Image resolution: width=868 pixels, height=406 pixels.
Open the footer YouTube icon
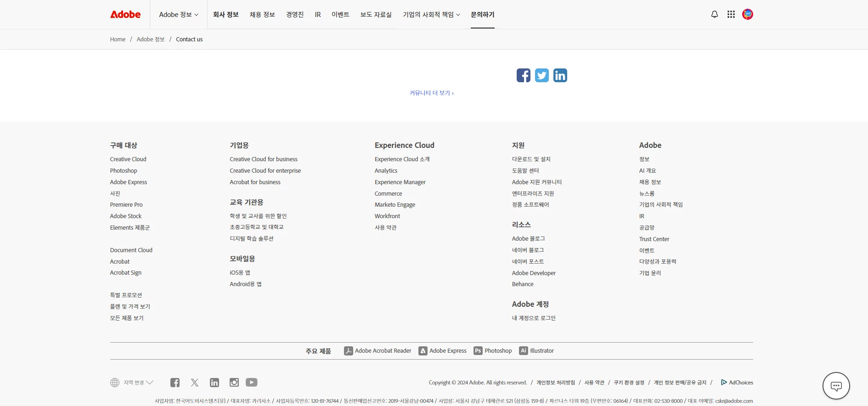coord(252,383)
